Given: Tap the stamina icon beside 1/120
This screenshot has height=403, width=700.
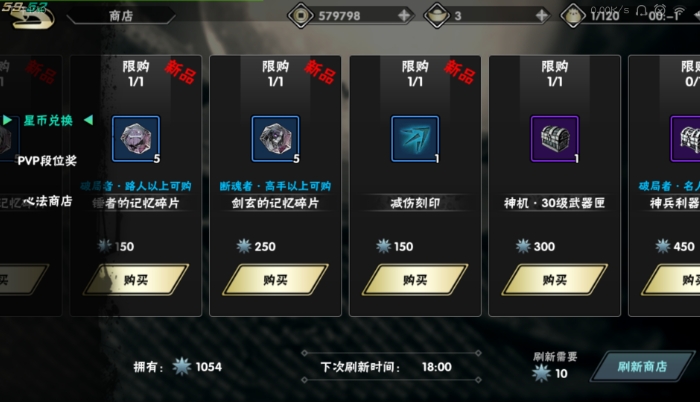Looking at the screenshot, I should (x=573, y=16).
